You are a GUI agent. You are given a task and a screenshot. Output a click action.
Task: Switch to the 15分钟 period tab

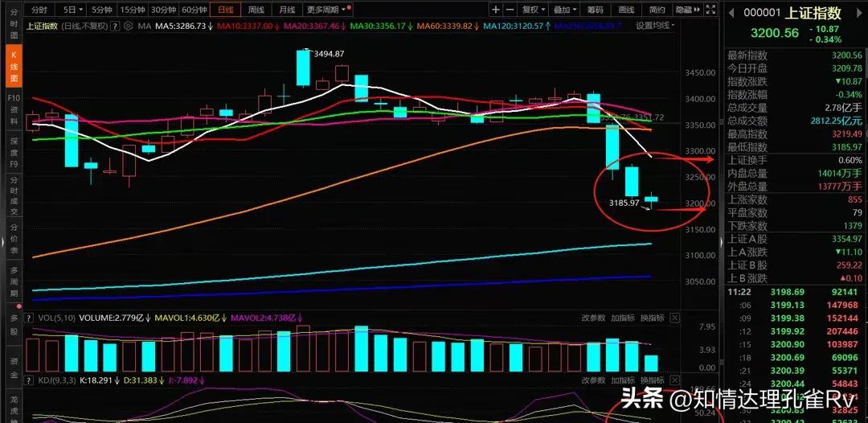[132, 10]
